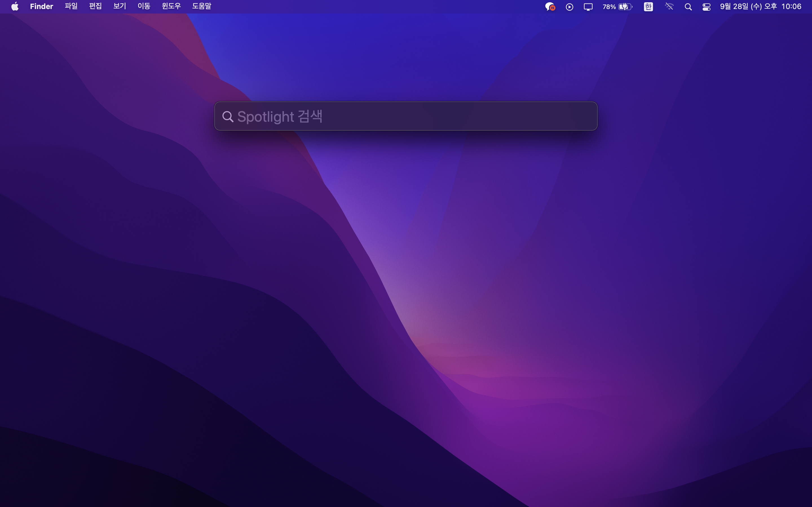Click the disabled Wi-Fi icon

(x=669, y=7)
